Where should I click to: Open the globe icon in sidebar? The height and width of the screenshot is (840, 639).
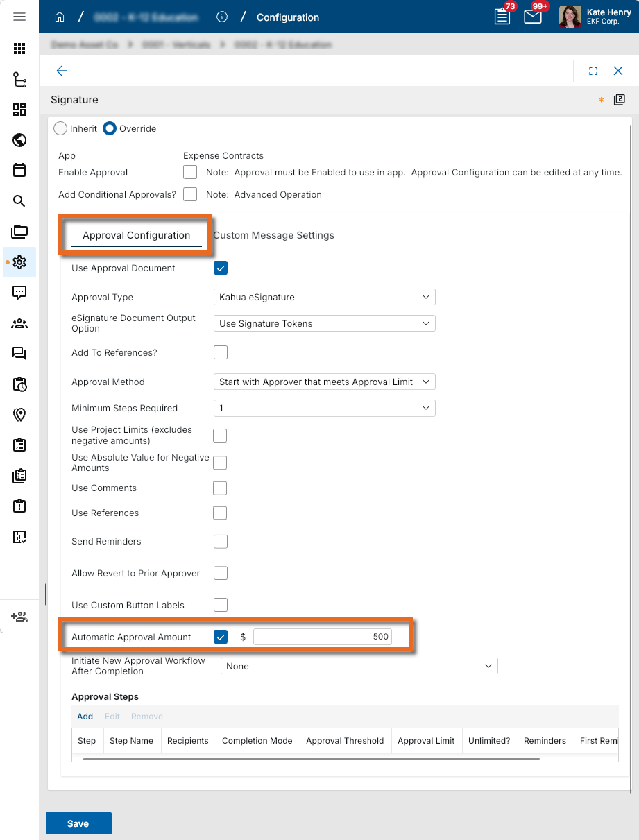point(19,140)
